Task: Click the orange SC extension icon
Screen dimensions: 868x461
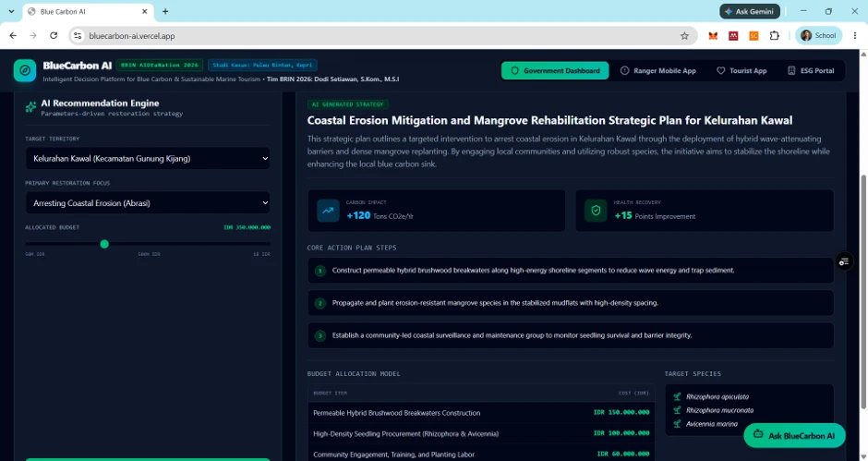Action: [753, 35]
